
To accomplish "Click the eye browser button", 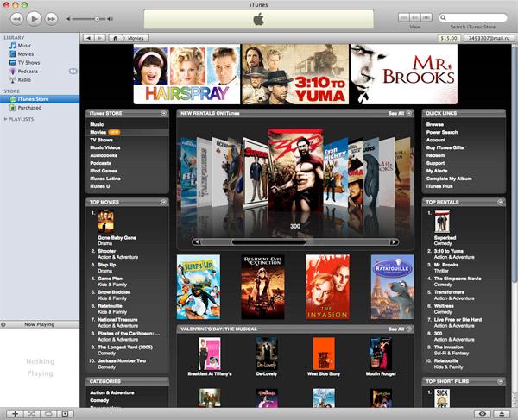I will (483, 414).
